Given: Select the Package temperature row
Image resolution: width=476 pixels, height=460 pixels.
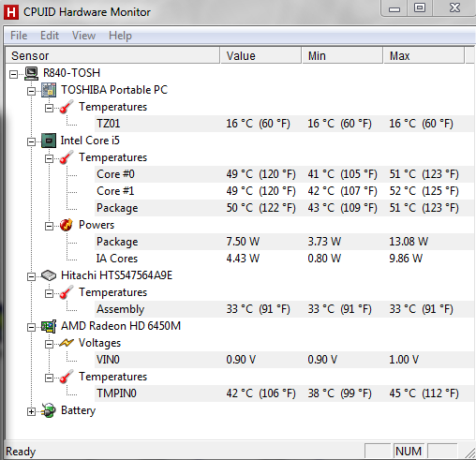Looking at the screenshot, I should click(284, 208).
